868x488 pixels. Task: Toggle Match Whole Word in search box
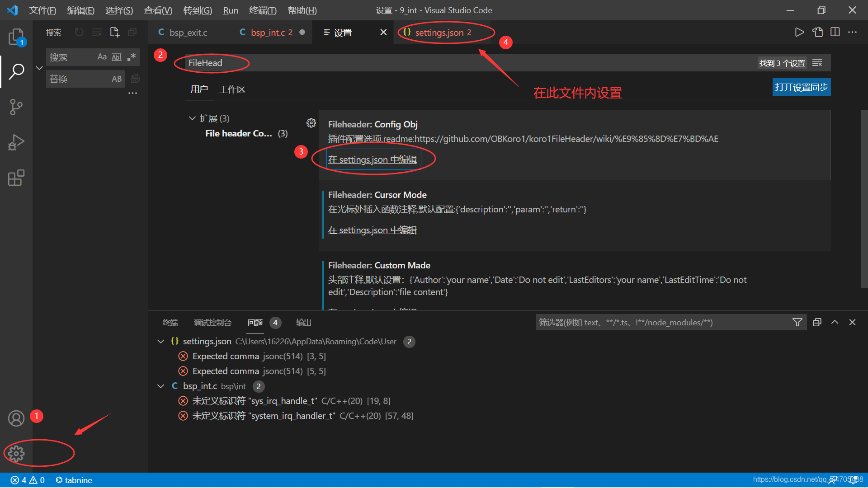[117, 57]
